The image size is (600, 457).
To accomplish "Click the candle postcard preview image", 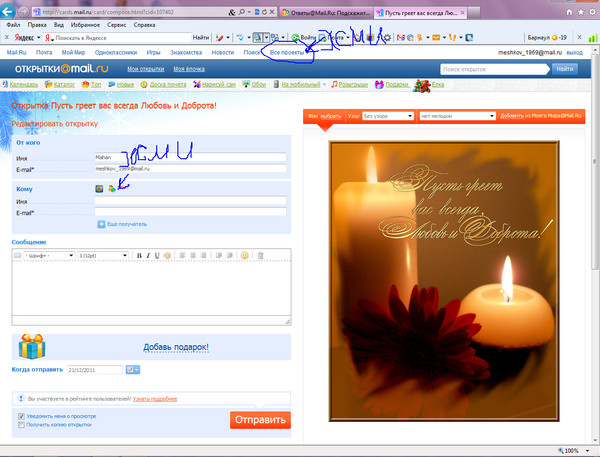I will coord(444,281).
